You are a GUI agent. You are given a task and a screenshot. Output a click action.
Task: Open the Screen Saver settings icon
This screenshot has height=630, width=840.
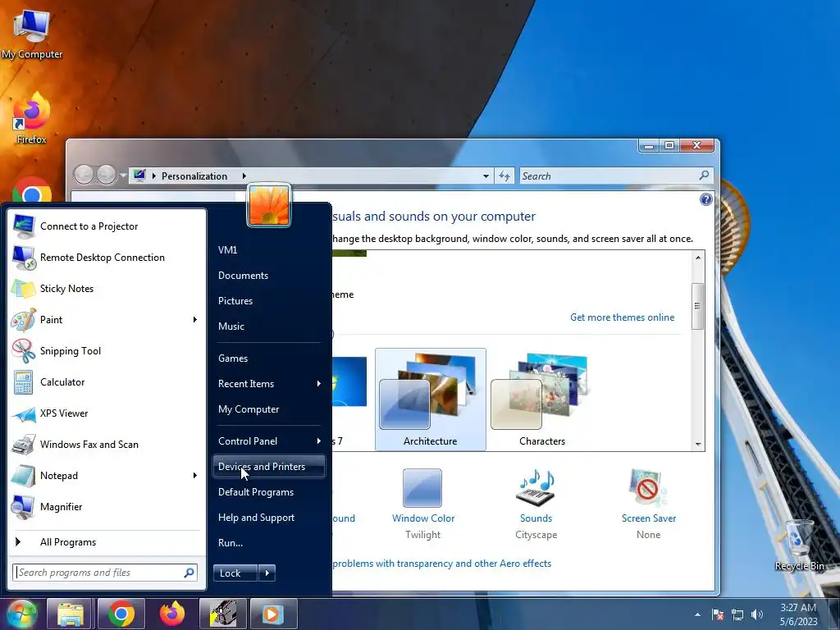[648, 488]
